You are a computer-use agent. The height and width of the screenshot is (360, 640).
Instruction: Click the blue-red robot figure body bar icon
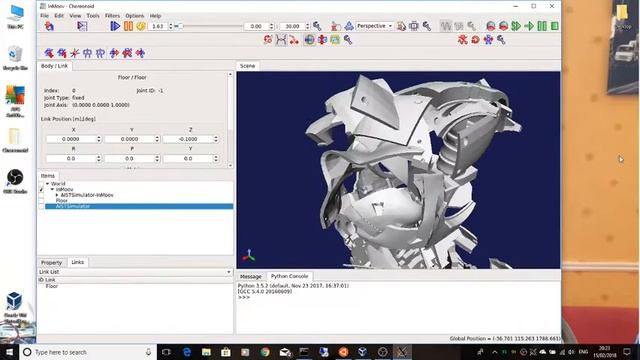pos(488,40)
